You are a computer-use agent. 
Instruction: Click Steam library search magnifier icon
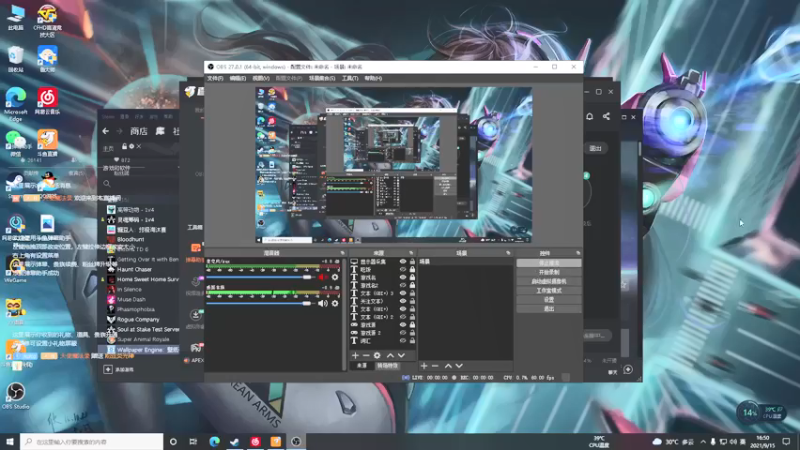click(107, 184)
